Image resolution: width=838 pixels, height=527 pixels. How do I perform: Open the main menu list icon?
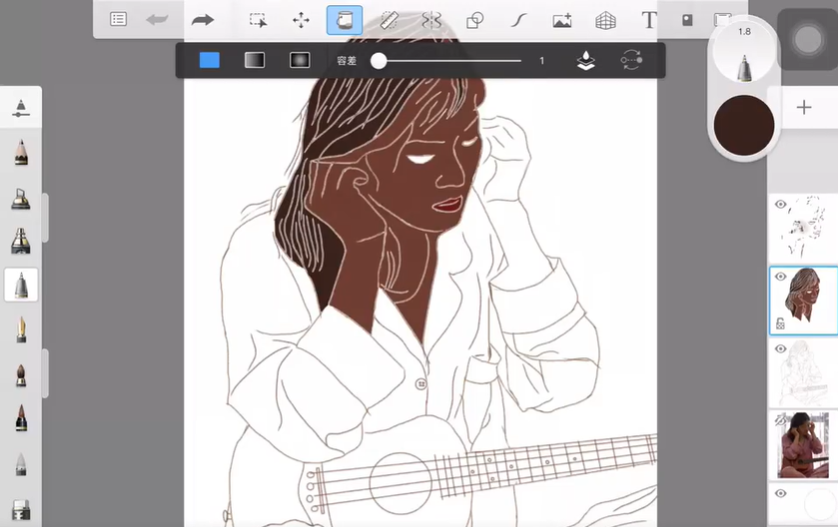pos(118,20)
